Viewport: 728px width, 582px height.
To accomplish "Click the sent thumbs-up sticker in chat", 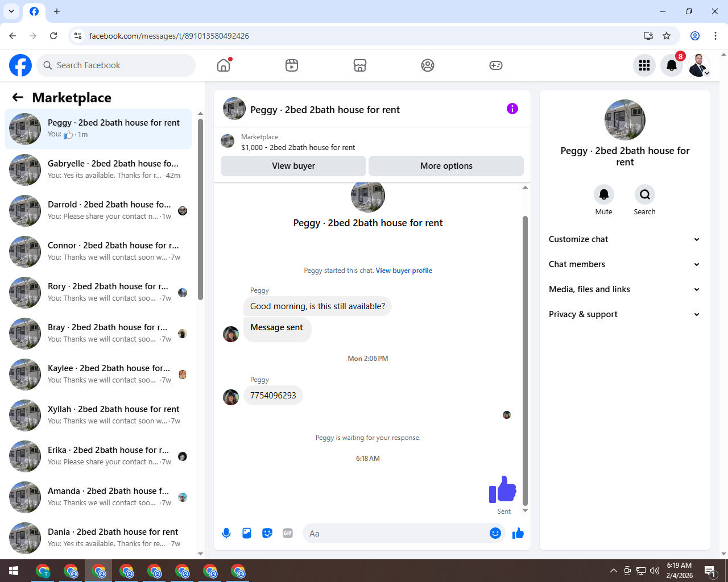I will click(x=503, y=489).
